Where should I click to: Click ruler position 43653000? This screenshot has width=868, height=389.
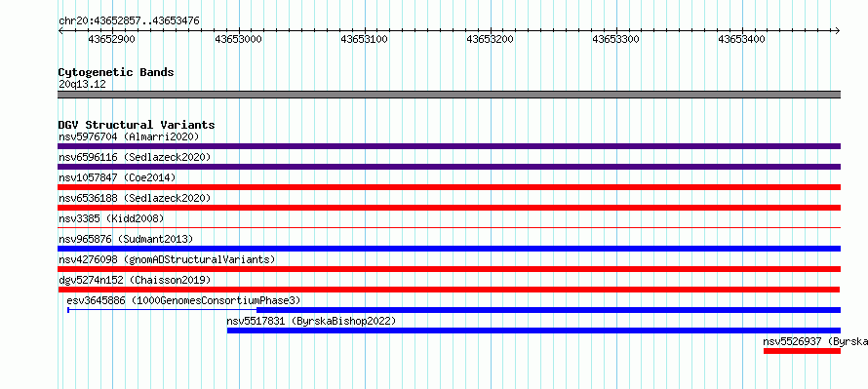pyautogui.click(x=239, y=39)
